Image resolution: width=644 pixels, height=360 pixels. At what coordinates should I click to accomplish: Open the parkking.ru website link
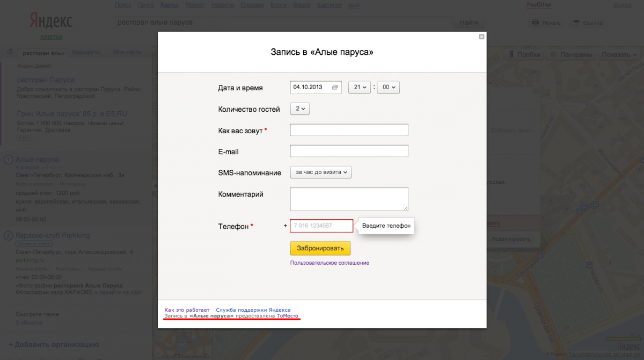point(31,259)
